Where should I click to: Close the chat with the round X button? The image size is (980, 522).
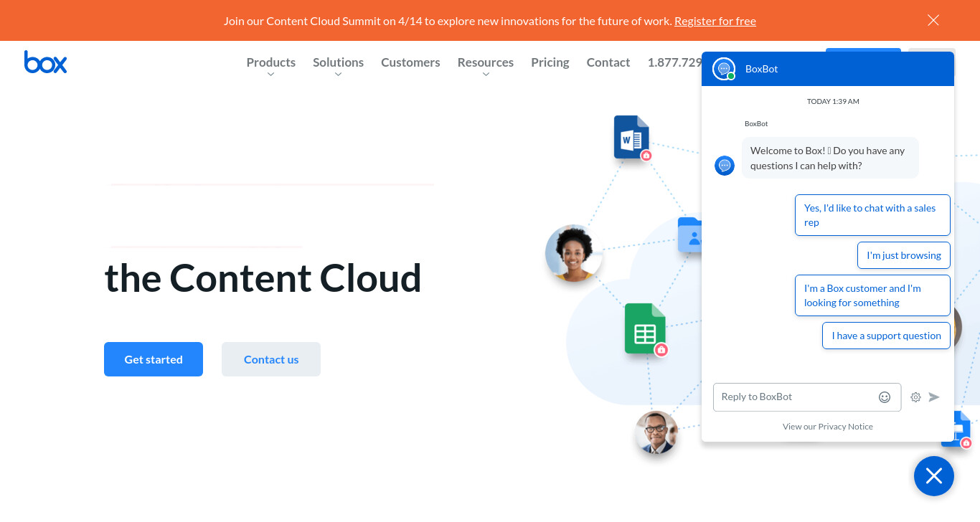[x=934, y=476]
